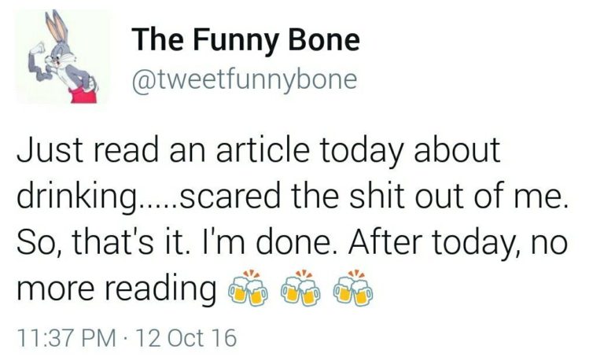Click the @tweetfunnybone handle
This screenshot has height=364, width=604.
pos(244,79)
